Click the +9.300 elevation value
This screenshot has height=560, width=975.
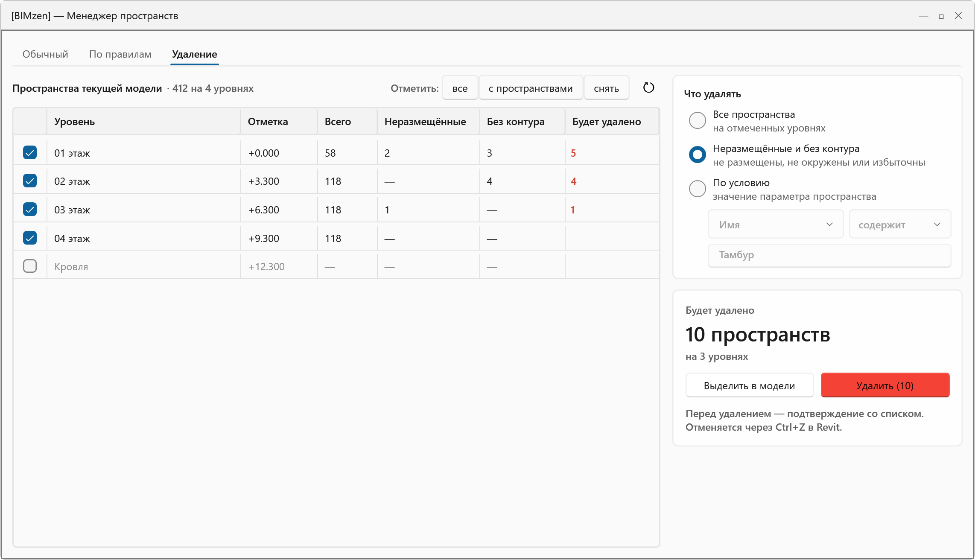click(264, 239)
